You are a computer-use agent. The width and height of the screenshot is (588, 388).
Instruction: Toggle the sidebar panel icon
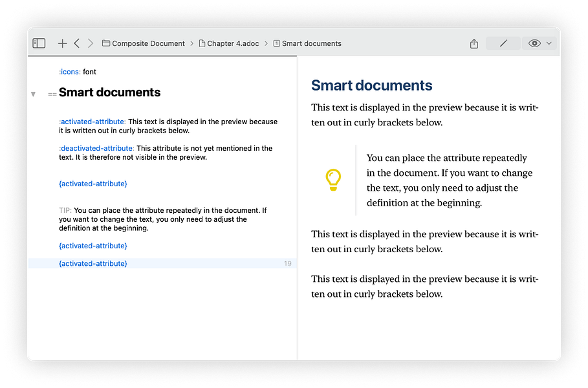[x=39, y=43]
